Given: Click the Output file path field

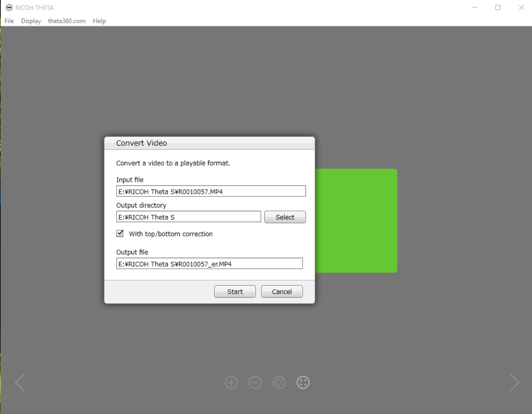Looking at the screenshot, I should point(209,264).
